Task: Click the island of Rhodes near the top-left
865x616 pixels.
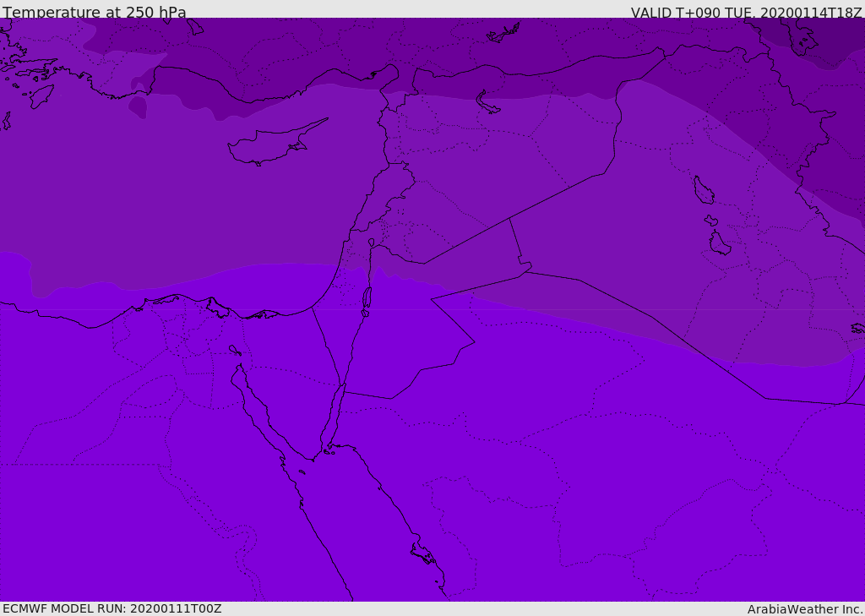Action: [x=41, y=95]
